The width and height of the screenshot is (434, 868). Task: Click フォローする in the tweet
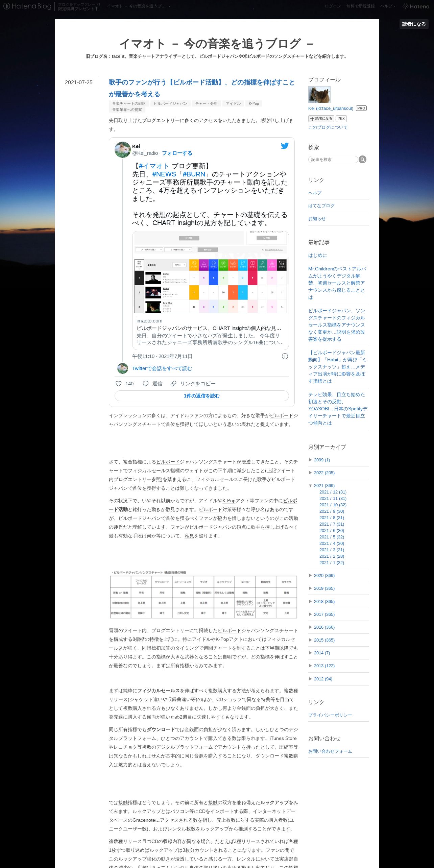coord(177,153)
